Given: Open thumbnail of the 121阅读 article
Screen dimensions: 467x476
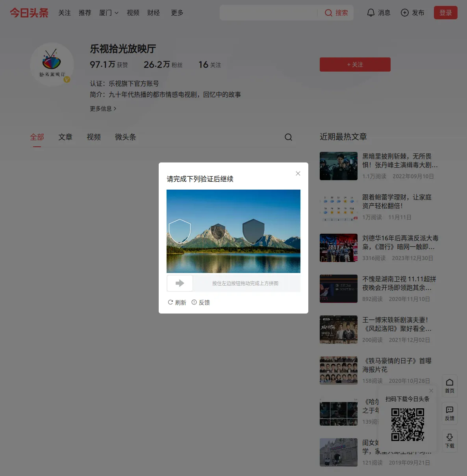Looking at the screenshot, I should (339, 452).
